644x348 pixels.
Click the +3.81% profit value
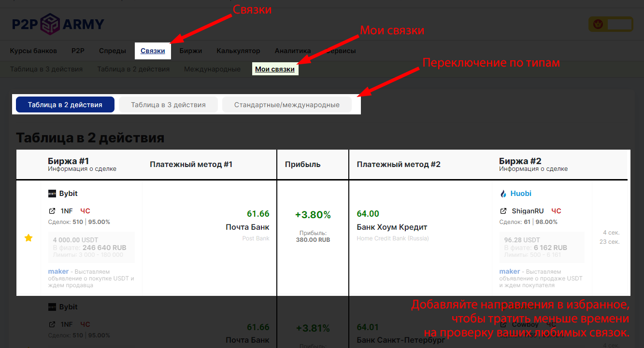pos(313,328)
